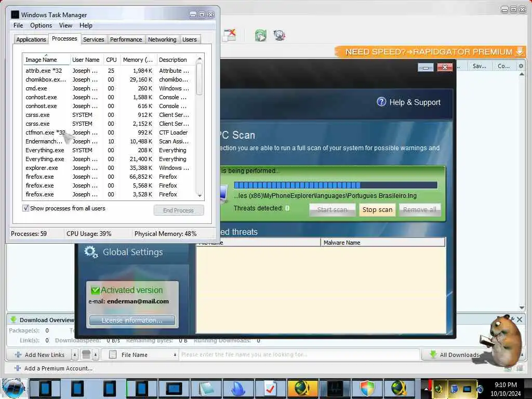Toggle Show processes from all users checkbox
The image size is (532, 399).
pos(26,208)
